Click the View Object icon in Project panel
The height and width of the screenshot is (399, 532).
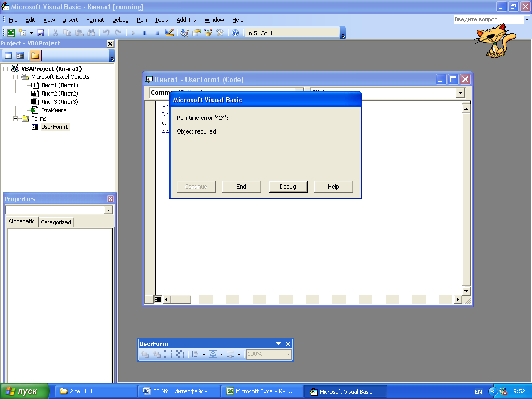point(20,55)
